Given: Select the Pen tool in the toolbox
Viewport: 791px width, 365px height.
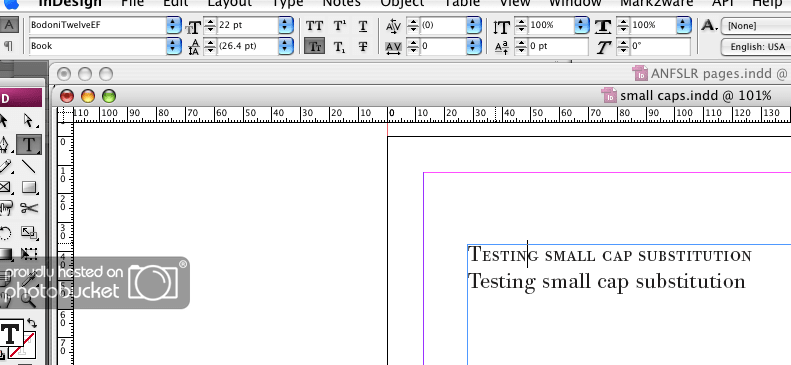Looking at the screenshot, I should [x=4, y=145].
